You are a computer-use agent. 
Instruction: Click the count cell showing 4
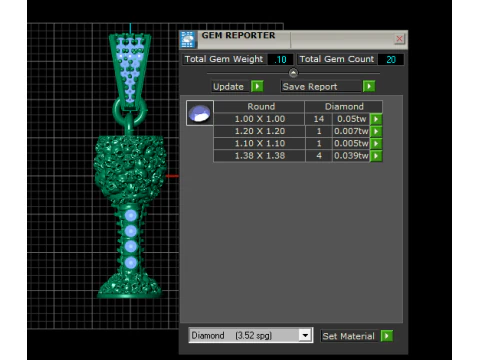click(x=319, y=156)
